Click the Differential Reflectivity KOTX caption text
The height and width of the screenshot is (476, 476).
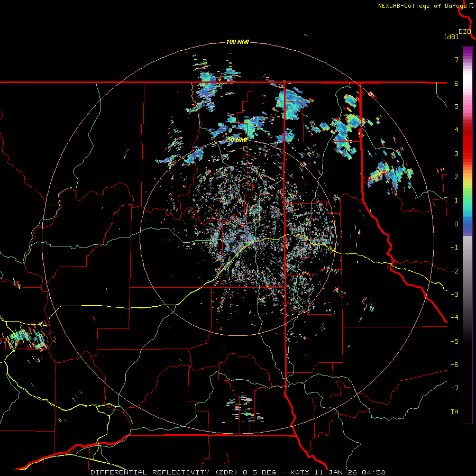238,472
